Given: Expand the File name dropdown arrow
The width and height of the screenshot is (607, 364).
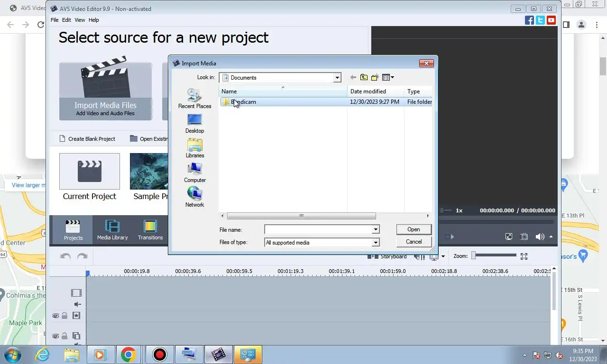Looking at the screenshot, I should [x=376, y=229].
